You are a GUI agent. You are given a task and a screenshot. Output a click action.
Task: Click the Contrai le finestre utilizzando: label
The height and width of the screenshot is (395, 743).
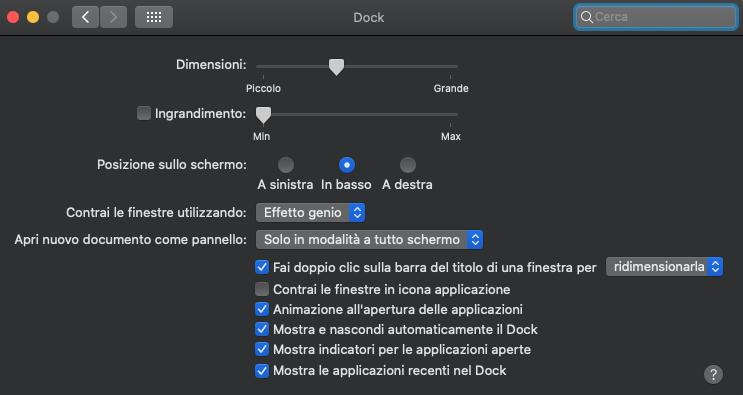(x=156, y=213)
